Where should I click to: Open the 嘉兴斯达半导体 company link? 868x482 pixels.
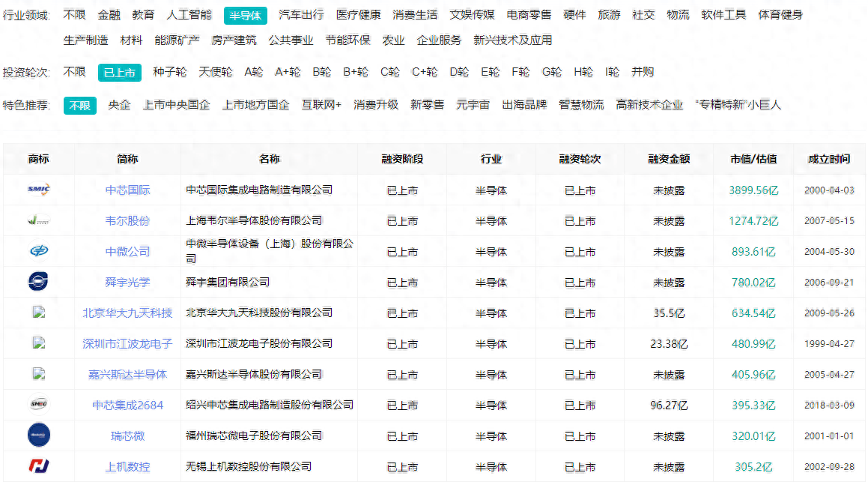128,375
